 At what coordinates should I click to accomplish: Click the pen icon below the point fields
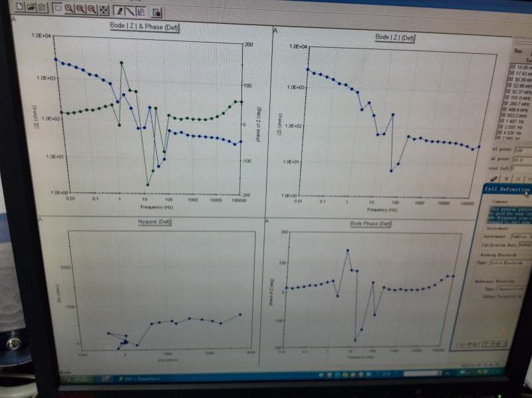point(494,178)
